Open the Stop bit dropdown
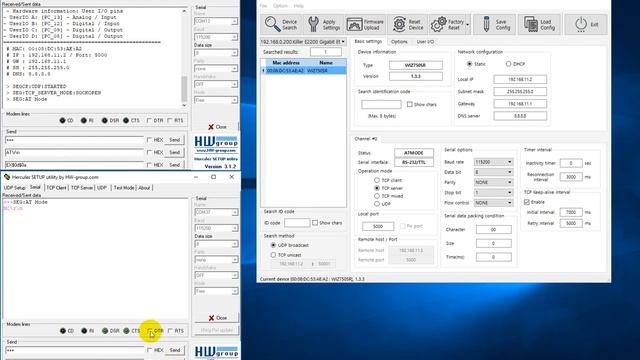This screenshot has width=640, height=360. pos(493,193)
